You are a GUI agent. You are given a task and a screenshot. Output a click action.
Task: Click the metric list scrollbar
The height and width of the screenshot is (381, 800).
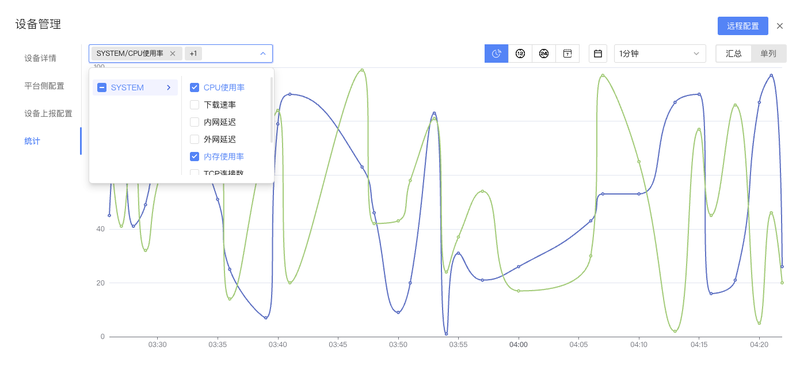[x=271, y=110]
